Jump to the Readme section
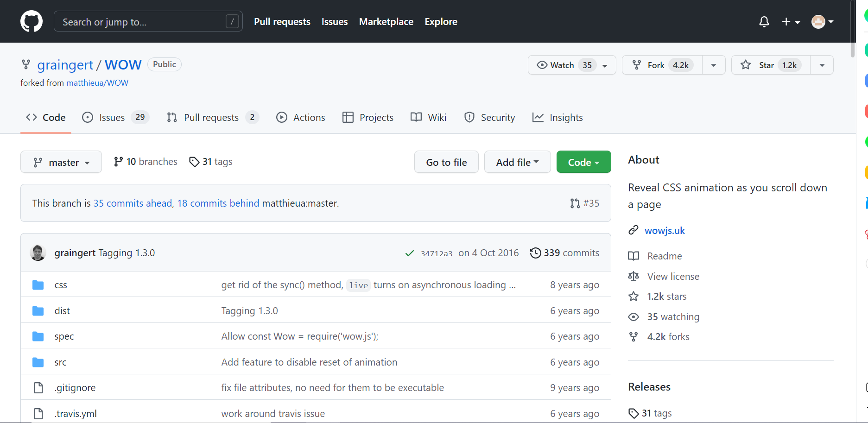The height and width of the screenshot is (423, 868). pyautogui.click(x=655, y=256)
